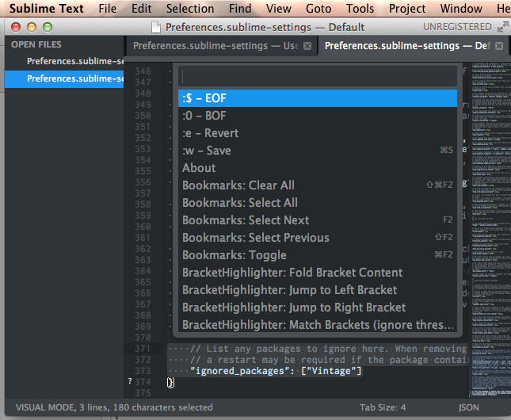The image size is (511, 420).
Task: Select the About command
Action: (318, 168)
